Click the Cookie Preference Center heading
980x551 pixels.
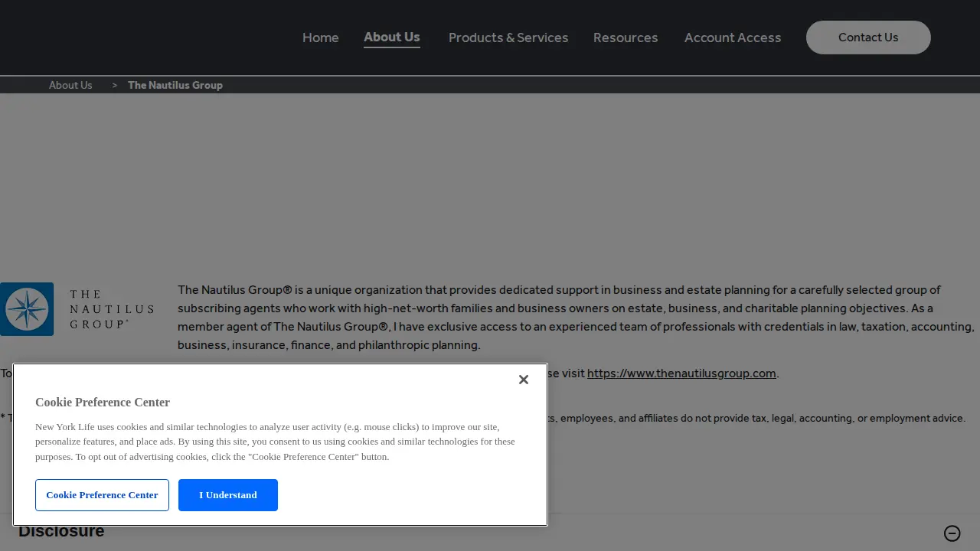click(103, 403)
